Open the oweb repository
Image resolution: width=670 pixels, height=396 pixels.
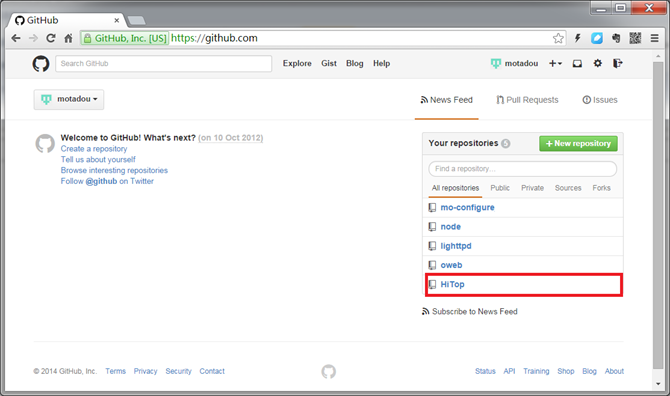pos(451,265)
